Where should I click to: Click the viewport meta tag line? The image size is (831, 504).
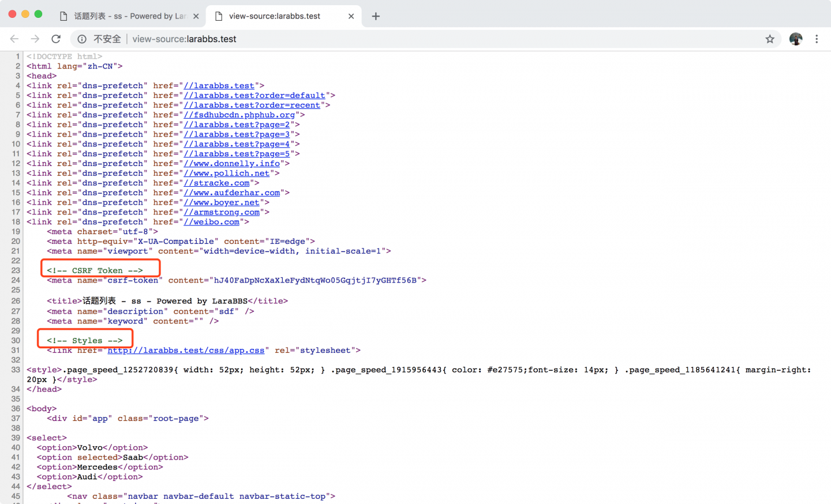click(x=219, y=251)
